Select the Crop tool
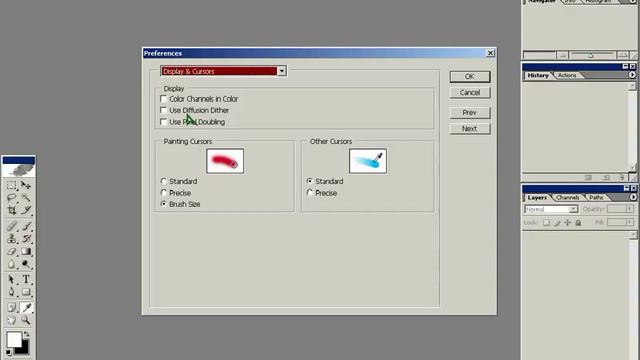Screen dimensions: 640x360 pos(11,210)
